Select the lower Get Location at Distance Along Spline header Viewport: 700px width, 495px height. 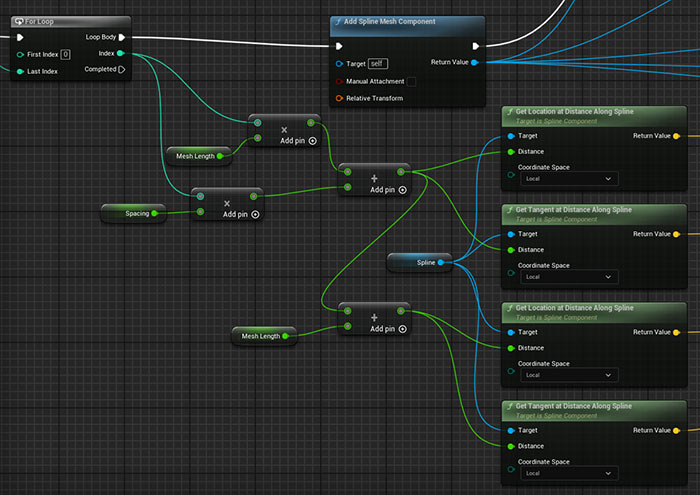coord(594,312)
